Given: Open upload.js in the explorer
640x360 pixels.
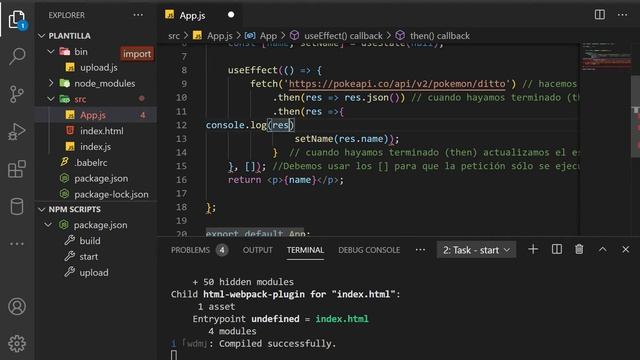Looking at the screenshot, I should coord(99,67).
